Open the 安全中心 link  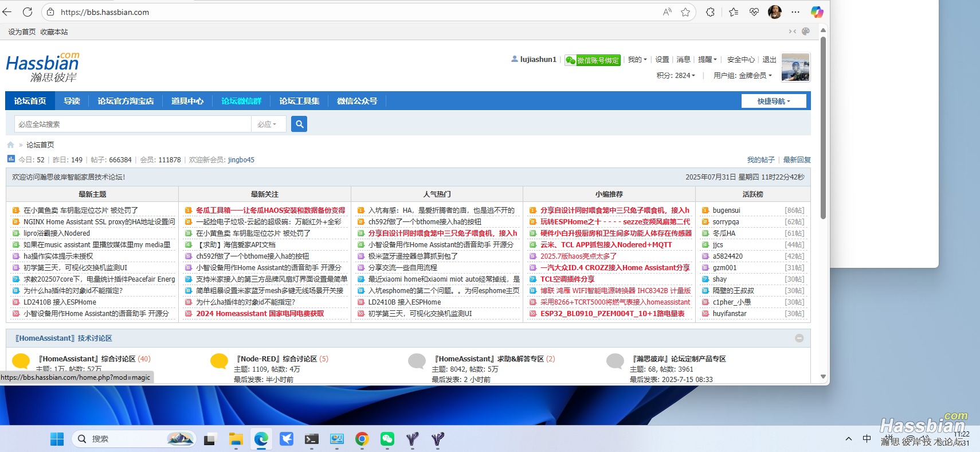741,60
